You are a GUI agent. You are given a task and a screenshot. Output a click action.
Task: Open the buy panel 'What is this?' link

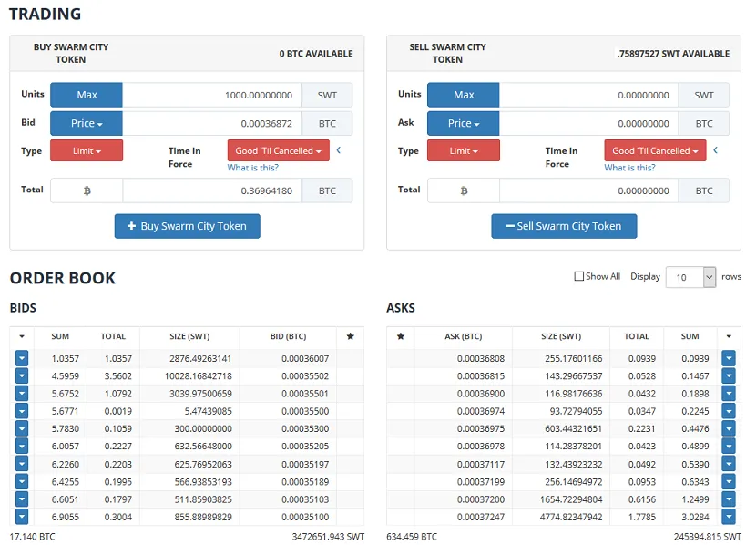coord(252,168)
